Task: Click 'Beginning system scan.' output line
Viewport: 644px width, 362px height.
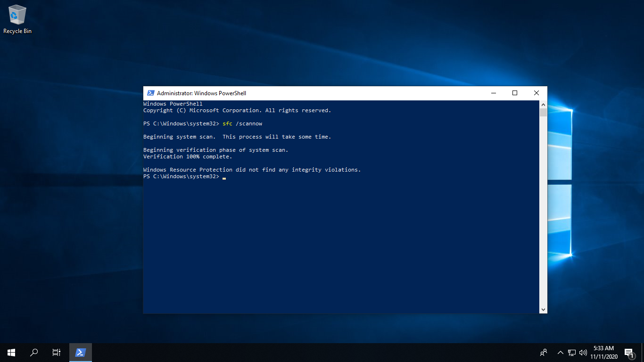Action: 237,137
